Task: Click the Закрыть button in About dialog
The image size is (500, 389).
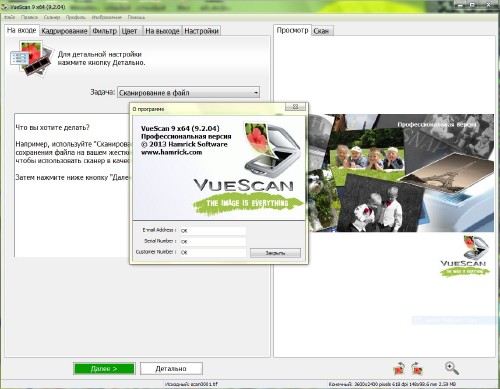Action: (275, 253)
